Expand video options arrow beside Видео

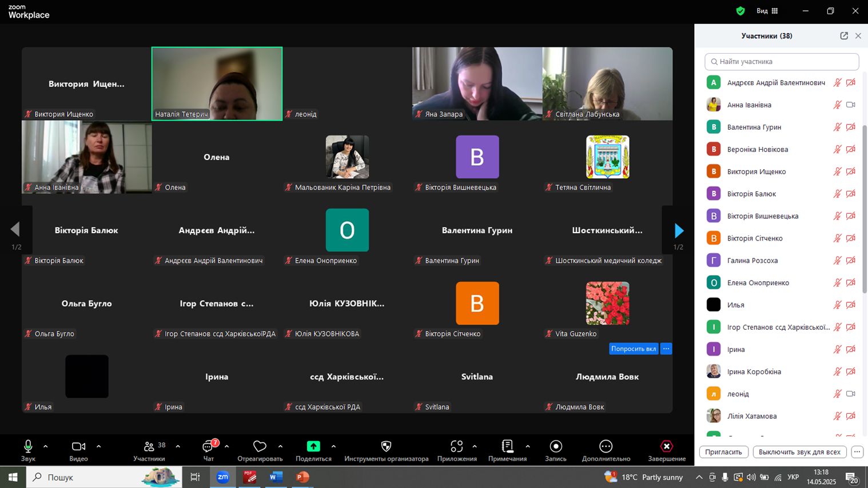(x=98, y=446)
